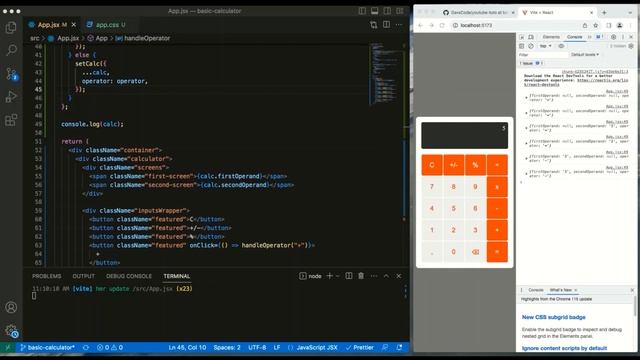
Task: Open terminal panel ellipsis menu
Action: point(373,276)
